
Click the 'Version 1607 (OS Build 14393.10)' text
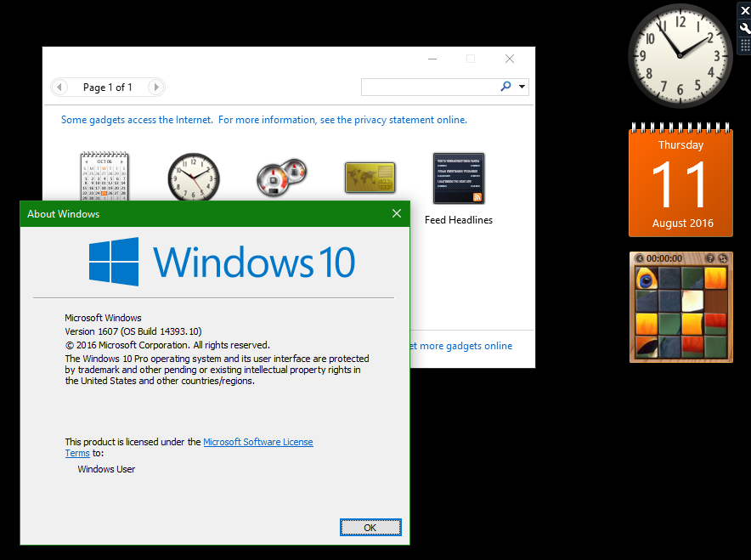coord(133,331)
